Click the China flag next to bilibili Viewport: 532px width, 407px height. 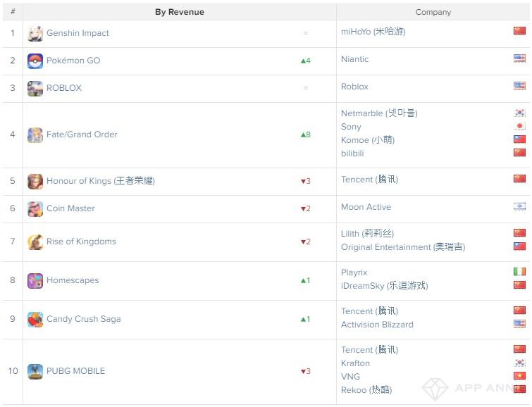[519, 153]
